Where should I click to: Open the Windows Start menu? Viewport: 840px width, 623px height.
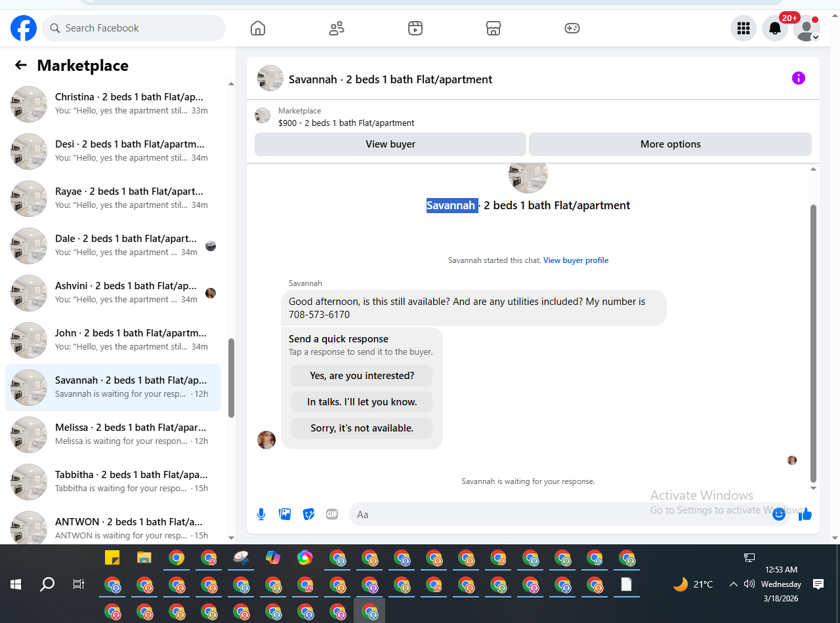[x=16, y=584]
